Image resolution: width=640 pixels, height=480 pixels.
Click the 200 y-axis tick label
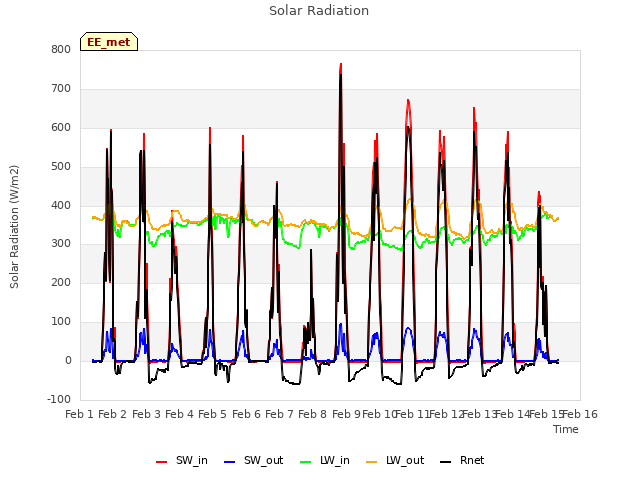pyautogui.click(x=61, y=283)
